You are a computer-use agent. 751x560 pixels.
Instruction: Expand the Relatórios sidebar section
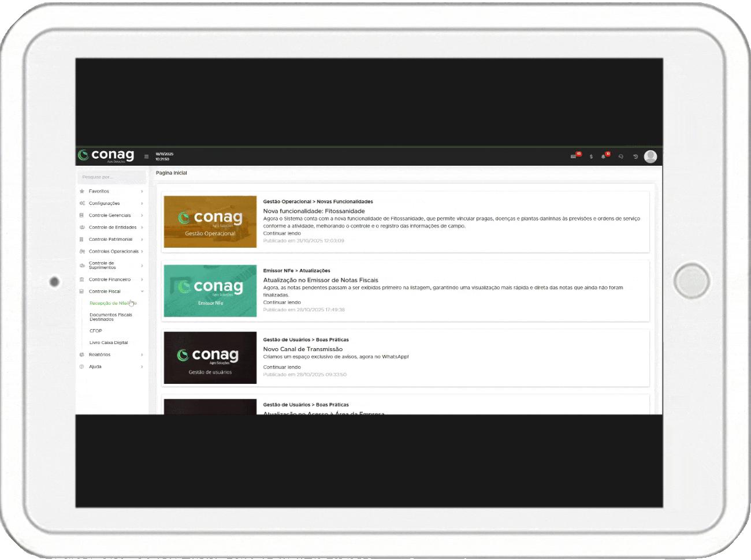click(x=111, y=354)
